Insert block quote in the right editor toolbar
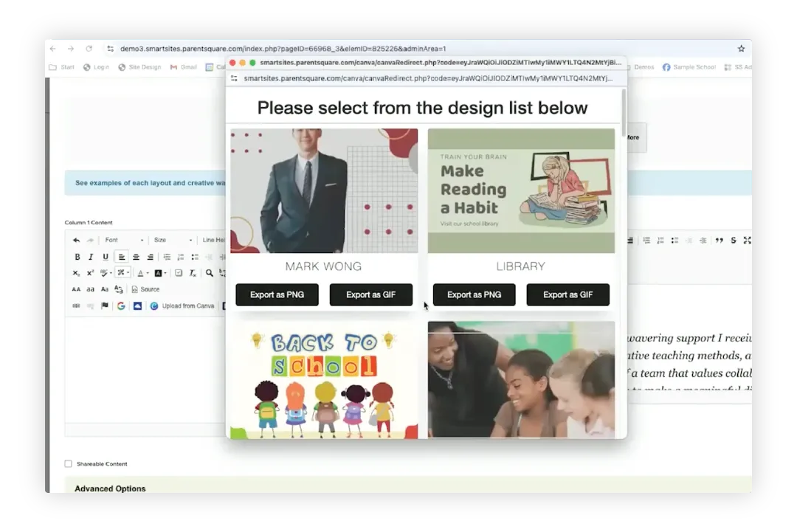Screen dimensions: 797x532 tap(719, 241)
